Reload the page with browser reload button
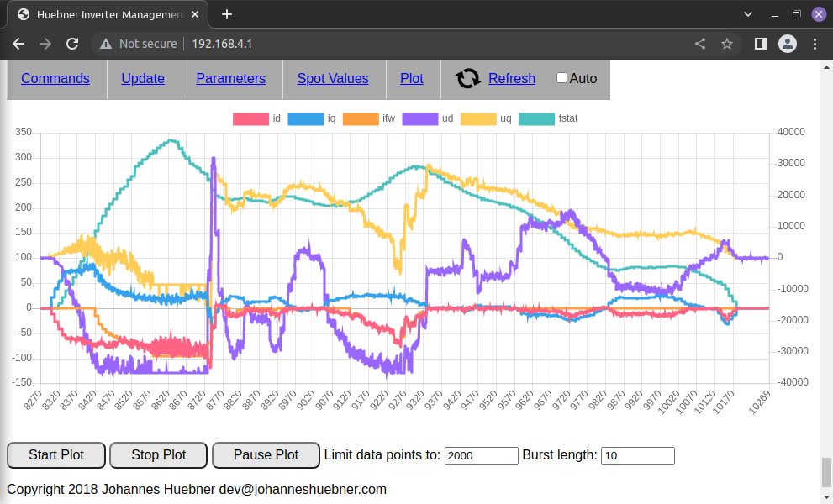 (x=72, y=44)
